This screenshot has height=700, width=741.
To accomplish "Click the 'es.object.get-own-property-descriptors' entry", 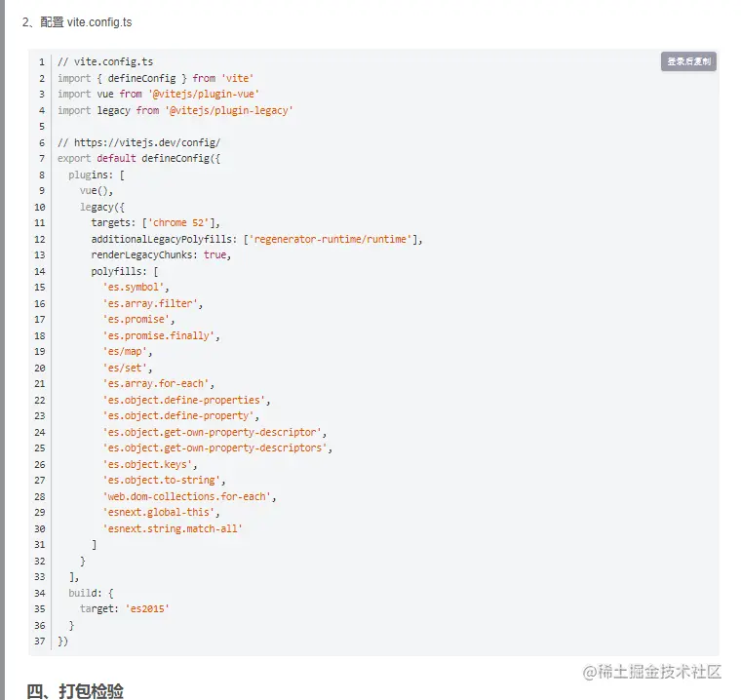I will coord(214,447).
